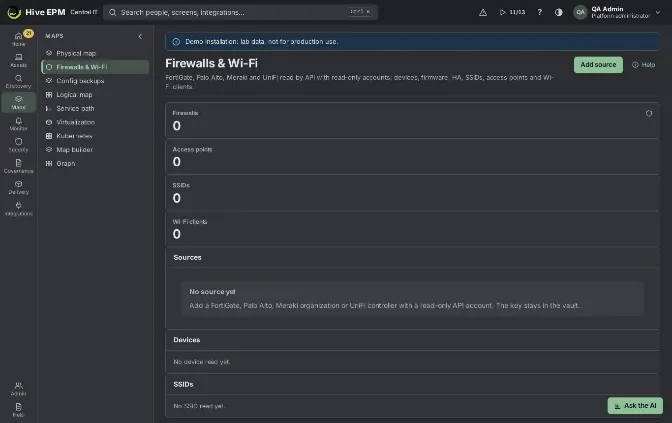Click the Sources section heading

point(187,258)
